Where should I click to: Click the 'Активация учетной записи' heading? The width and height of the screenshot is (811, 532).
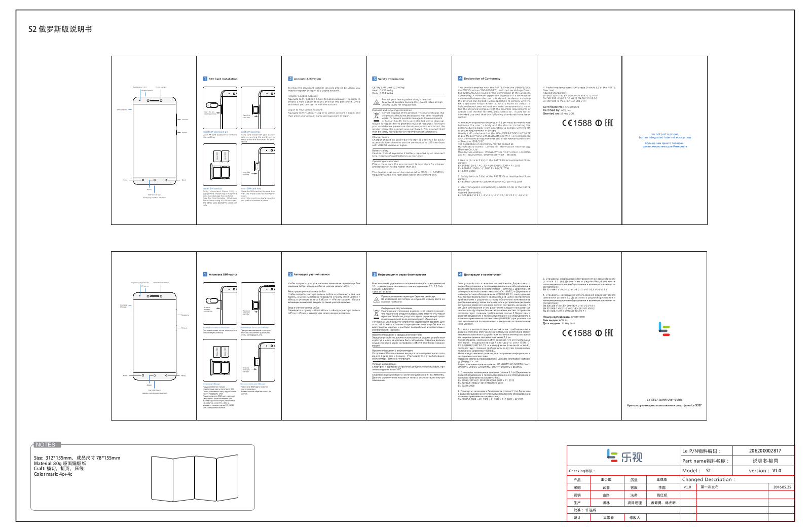click(x=312, y=275)
